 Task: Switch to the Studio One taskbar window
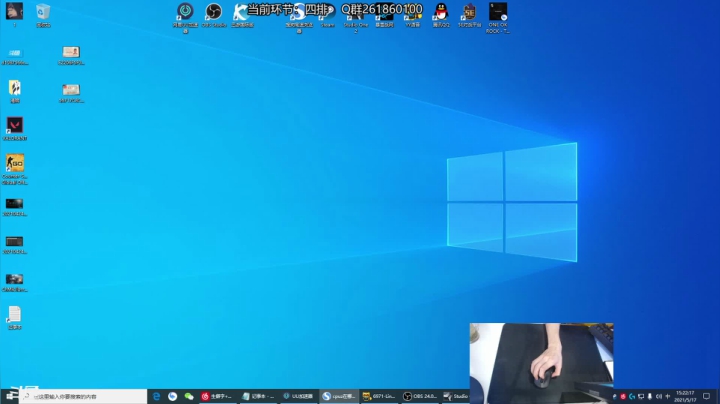point(456,396)
